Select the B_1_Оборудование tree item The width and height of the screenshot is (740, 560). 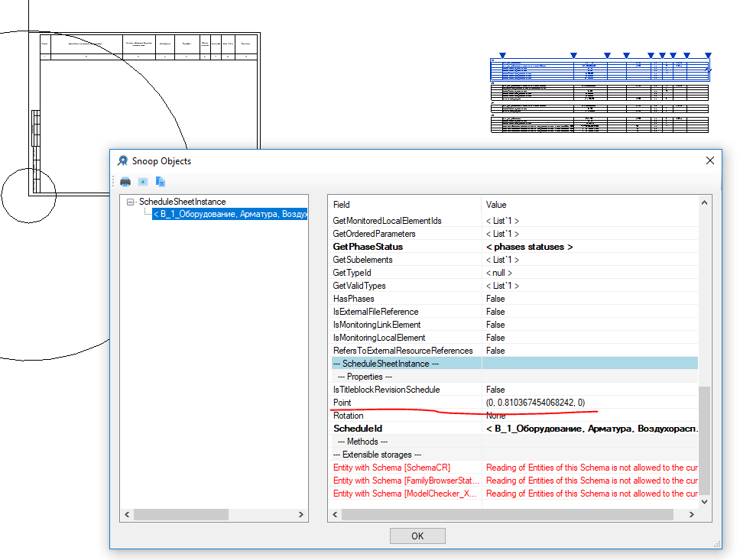(x=230, y=214)
